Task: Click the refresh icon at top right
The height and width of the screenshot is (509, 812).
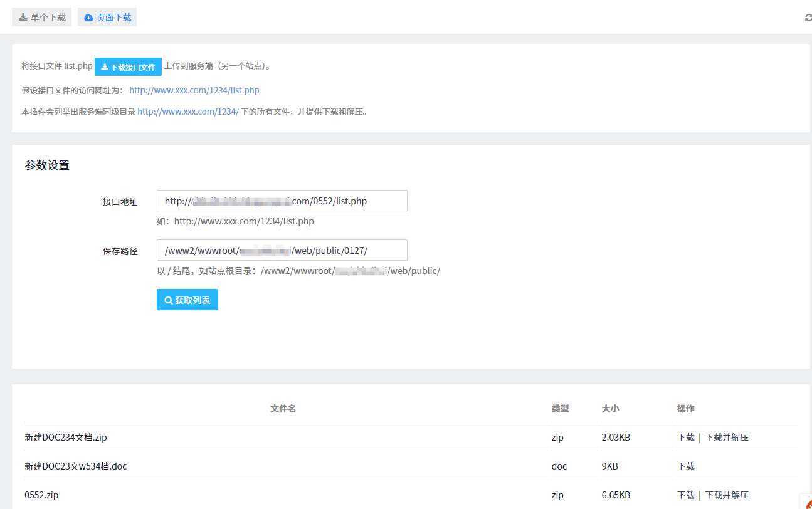Action: point(808,18)
